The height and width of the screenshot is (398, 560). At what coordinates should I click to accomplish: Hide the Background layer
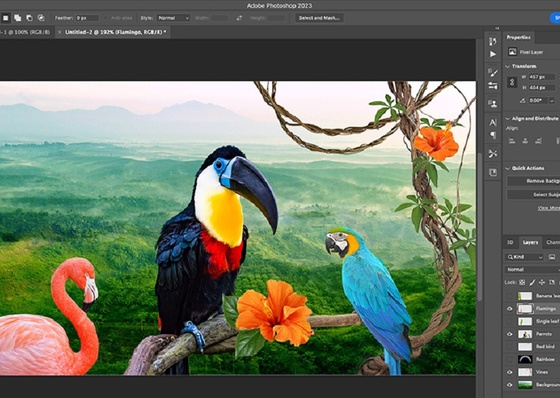(510, 385)
